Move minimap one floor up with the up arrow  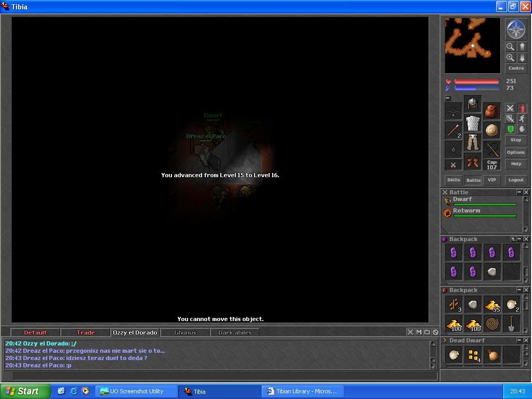pos(522,46)
